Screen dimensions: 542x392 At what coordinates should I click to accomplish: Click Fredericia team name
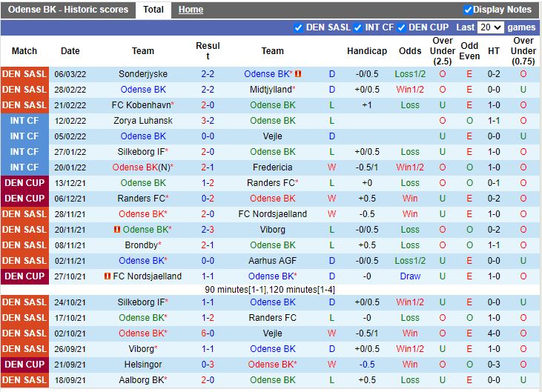click(x=272, y=167)
